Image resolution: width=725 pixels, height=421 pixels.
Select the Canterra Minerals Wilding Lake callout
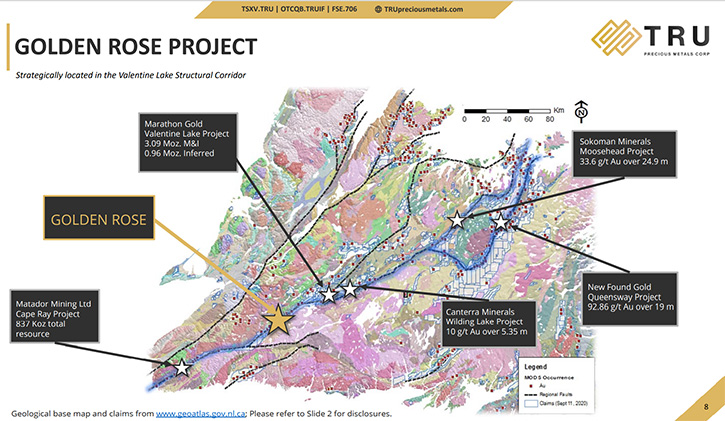[488, 323]
